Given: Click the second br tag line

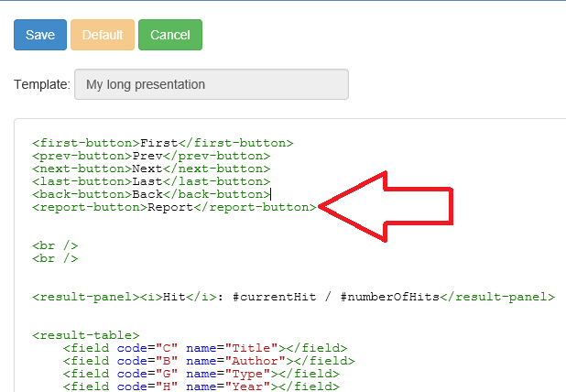Looking at the screenshot, I should point(55,259).
